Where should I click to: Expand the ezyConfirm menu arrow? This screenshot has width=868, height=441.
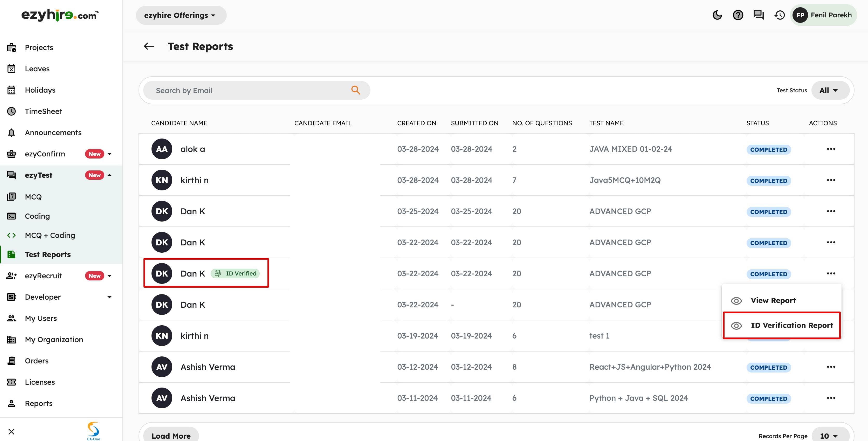pos(109,154)
